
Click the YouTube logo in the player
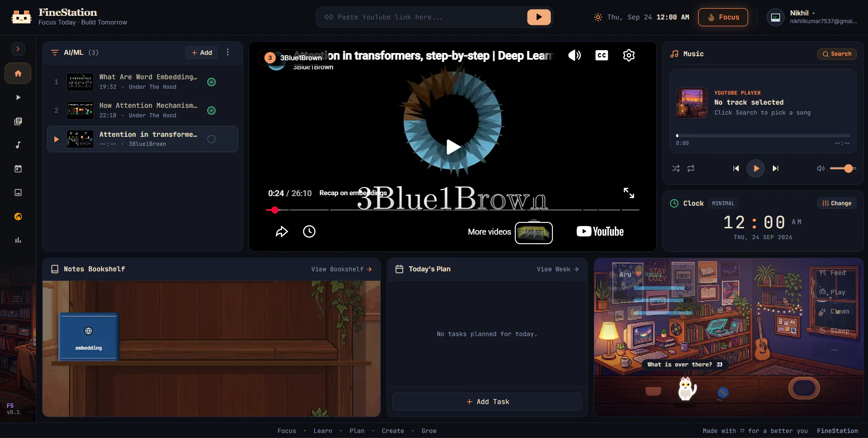pos(600,231)
